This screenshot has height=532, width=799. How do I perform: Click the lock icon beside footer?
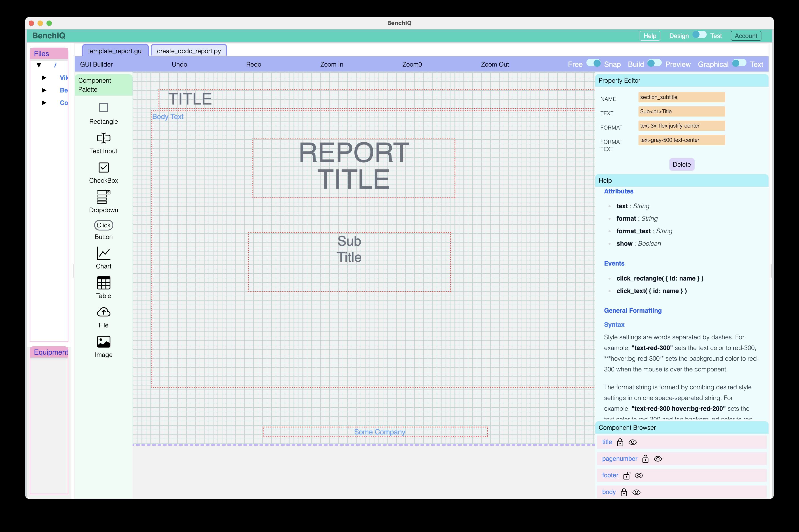click(x=626, y=476)
